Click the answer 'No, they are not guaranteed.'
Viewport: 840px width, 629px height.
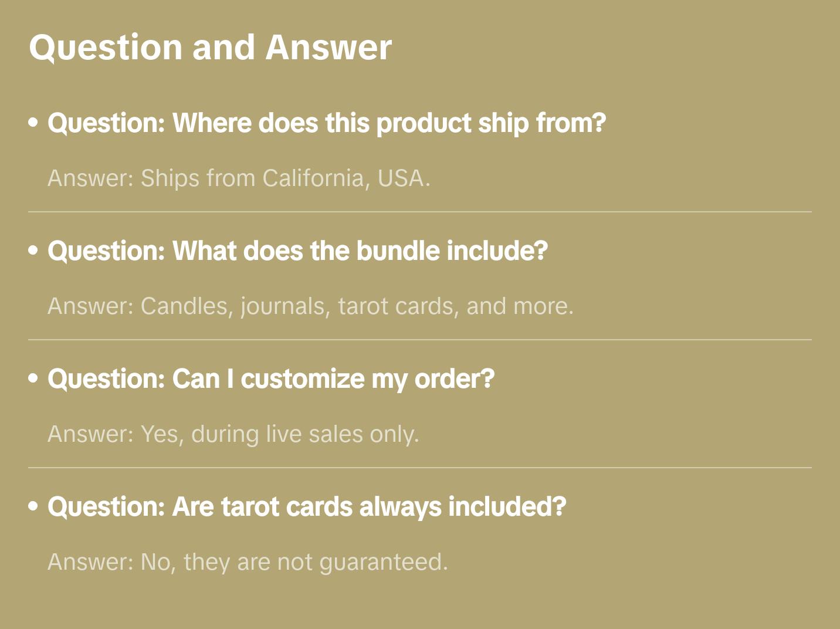pyautogui.click(x=248, y=562)
